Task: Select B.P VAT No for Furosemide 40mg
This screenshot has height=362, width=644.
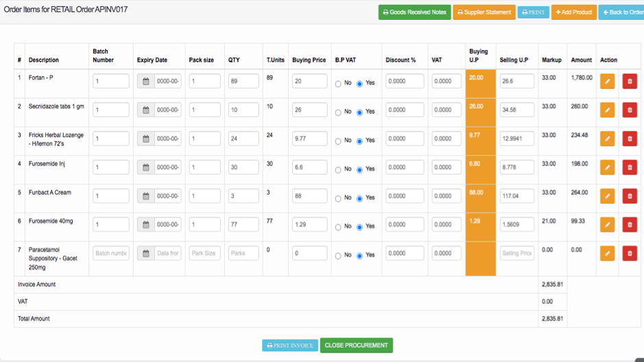Action: pyautogui.click(x=338, y=227)
